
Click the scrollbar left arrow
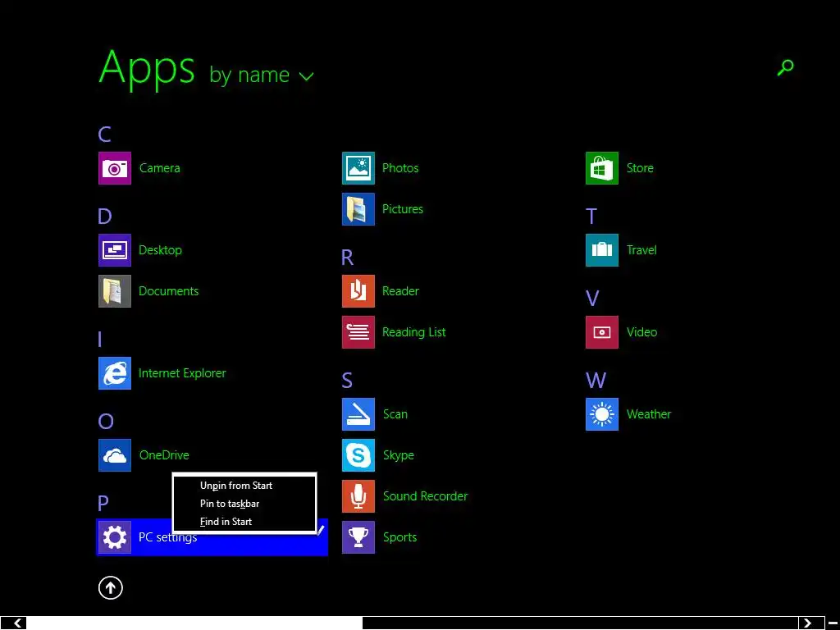tap(18, 623)
